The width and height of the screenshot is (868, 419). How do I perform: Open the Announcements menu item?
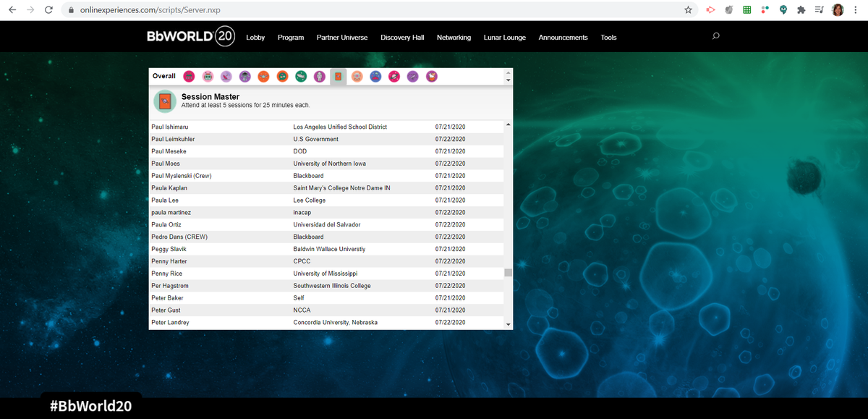pos(563,38)
